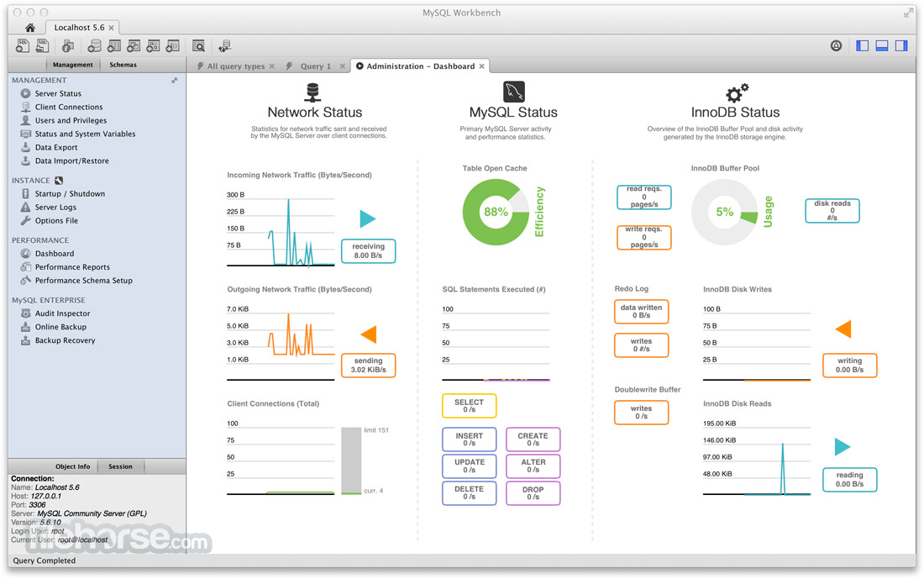Close the All query types tab
924x579 pixels.
[271, 66]
